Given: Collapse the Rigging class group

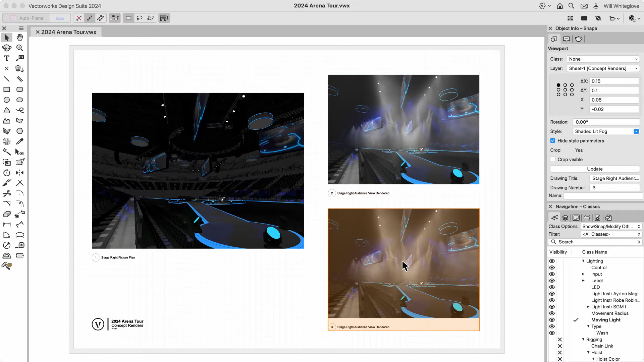Looking at the screenshot, I should [x=583, y=339].
